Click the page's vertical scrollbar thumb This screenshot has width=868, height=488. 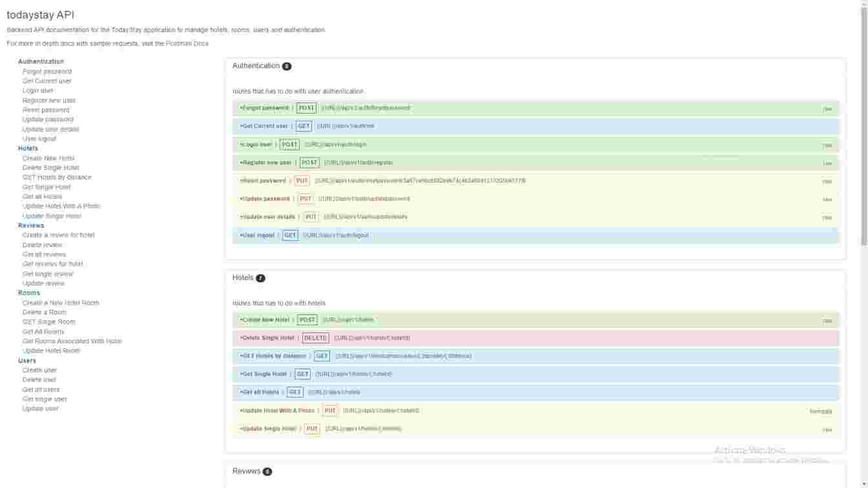[x=863, y=126]
